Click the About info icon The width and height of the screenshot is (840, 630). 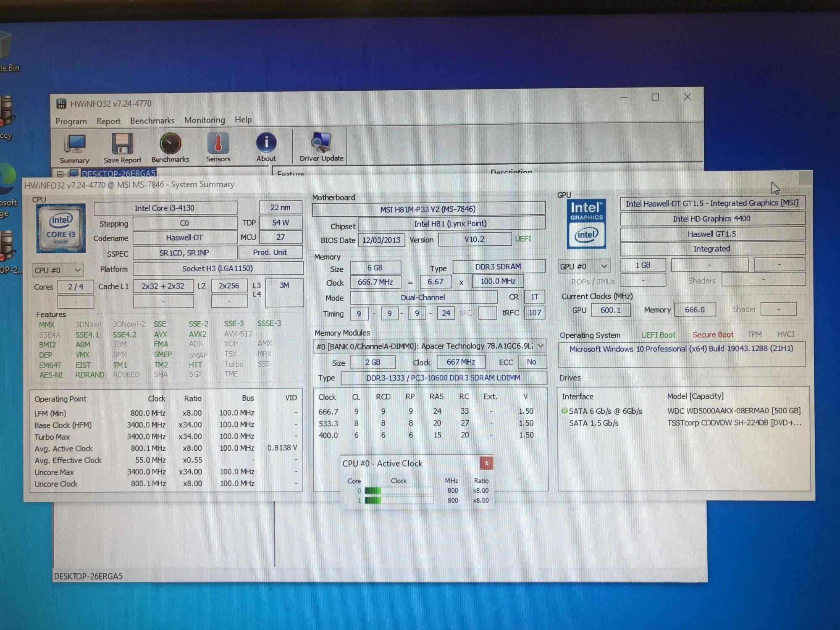point(266,147)
